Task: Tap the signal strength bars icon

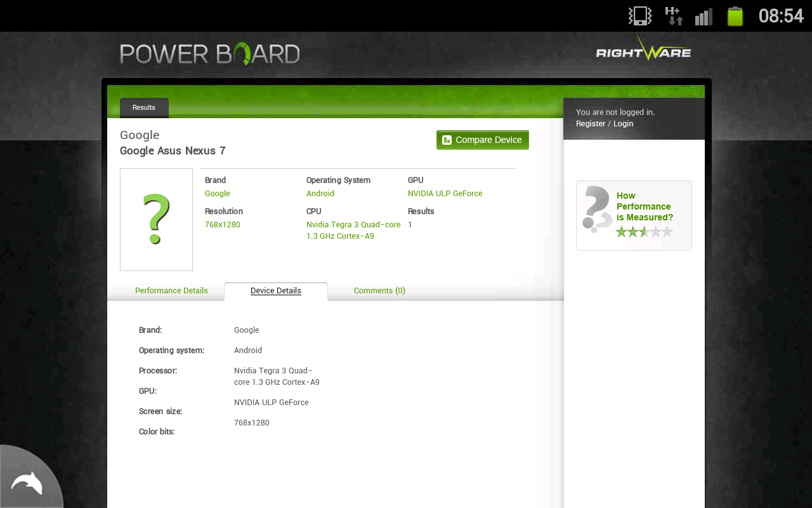Action: tap(704, 17)
